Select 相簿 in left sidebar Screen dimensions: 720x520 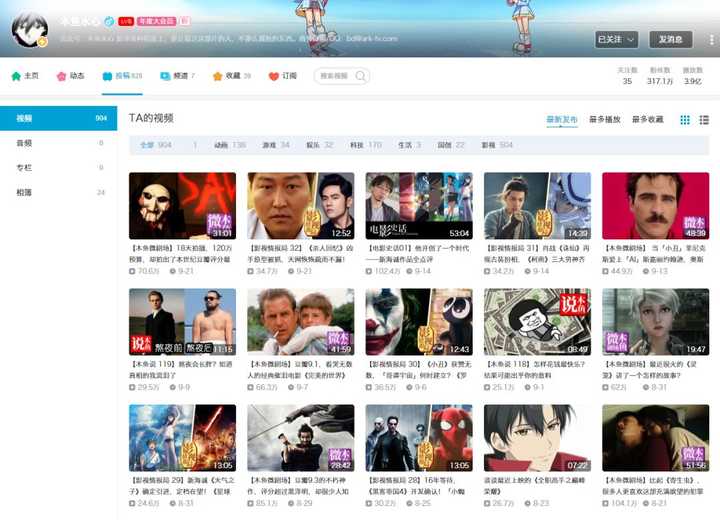(59, 192)
